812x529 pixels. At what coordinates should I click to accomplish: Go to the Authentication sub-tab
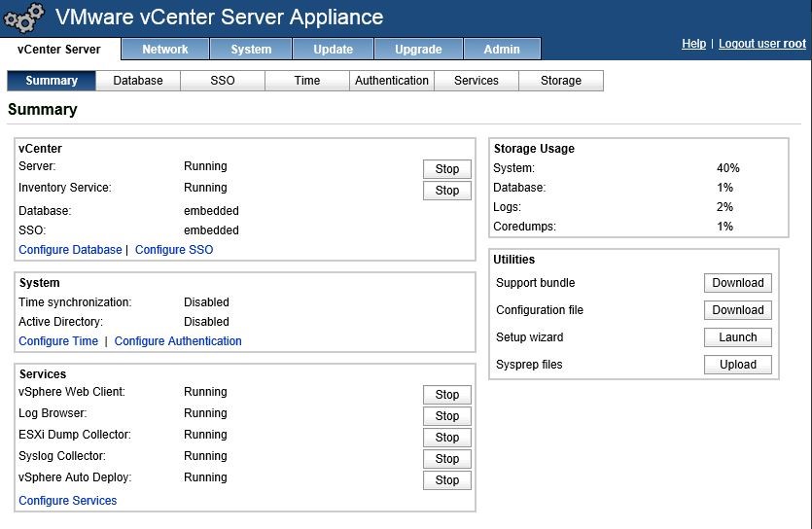392,81
